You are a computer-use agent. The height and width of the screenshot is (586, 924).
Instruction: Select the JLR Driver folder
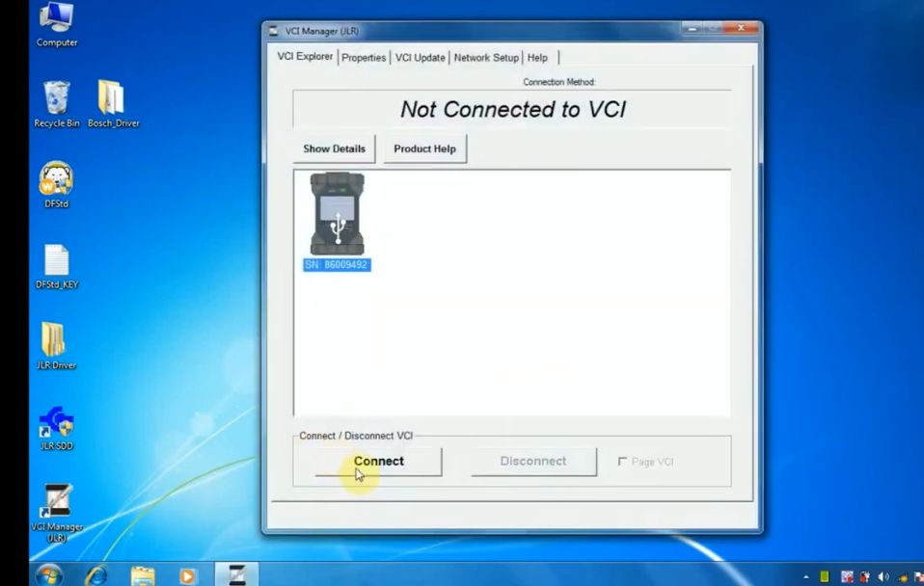click(x=57, y=346)
